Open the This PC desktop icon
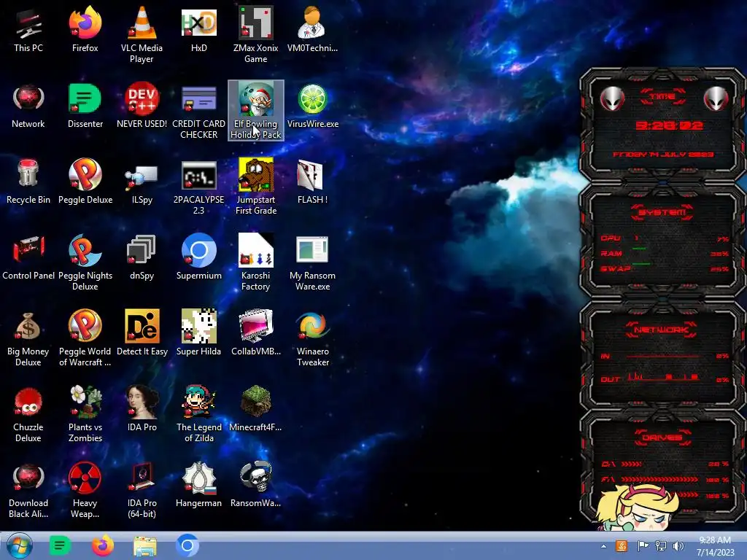 pos(28,31)
